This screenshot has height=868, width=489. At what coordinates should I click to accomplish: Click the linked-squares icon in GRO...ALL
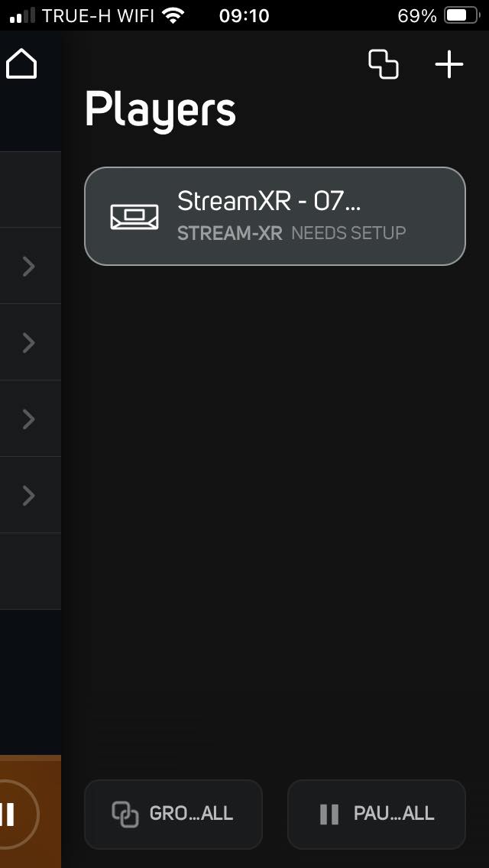125,815
